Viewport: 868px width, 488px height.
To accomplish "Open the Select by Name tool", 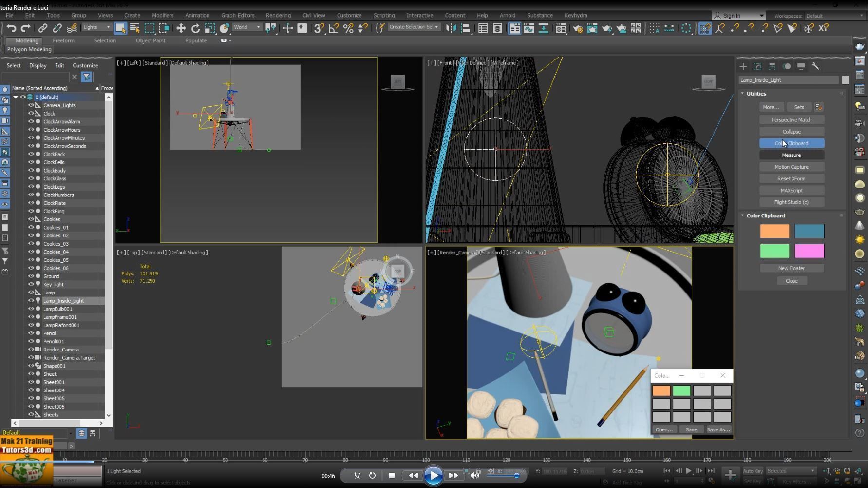I will click(135, 28).
